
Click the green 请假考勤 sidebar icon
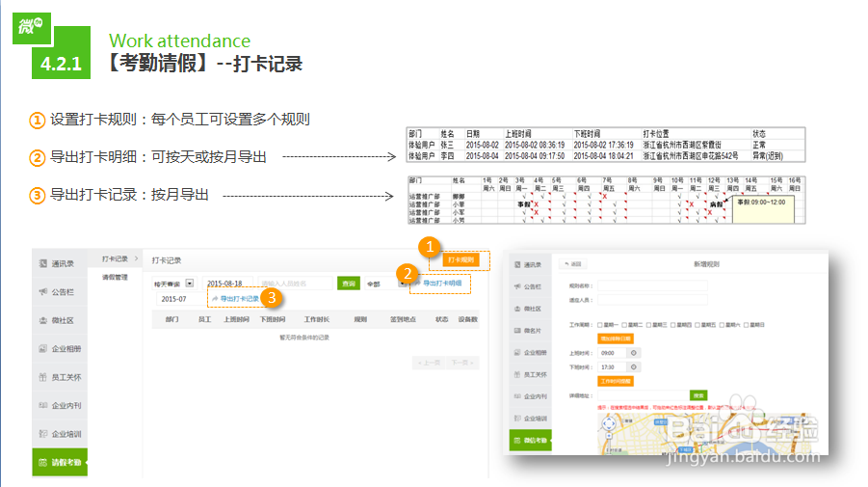(x=43, y=462)
